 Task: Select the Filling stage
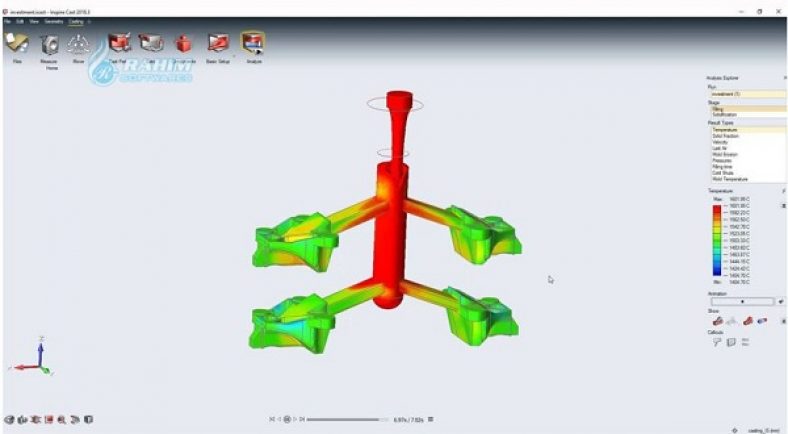pos(747,109)
